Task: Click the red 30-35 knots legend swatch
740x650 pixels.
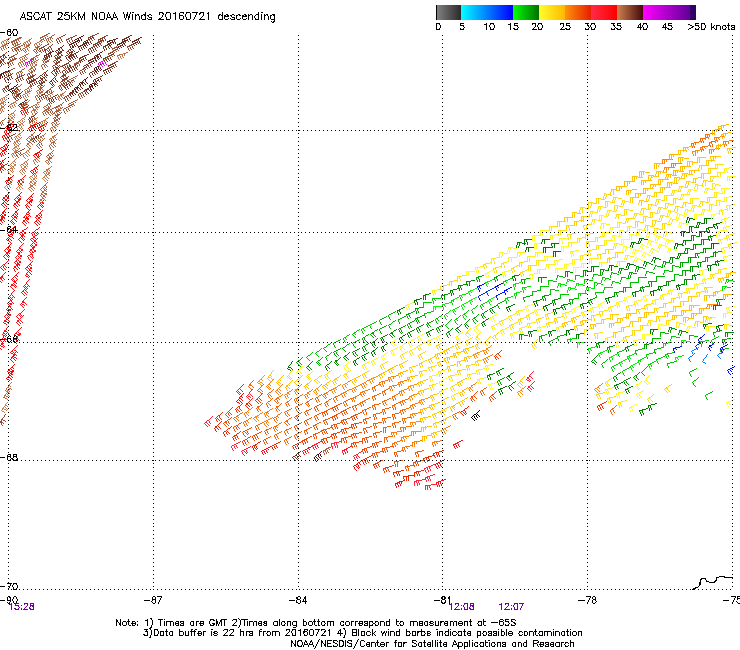Action: (x=604, y=12)
